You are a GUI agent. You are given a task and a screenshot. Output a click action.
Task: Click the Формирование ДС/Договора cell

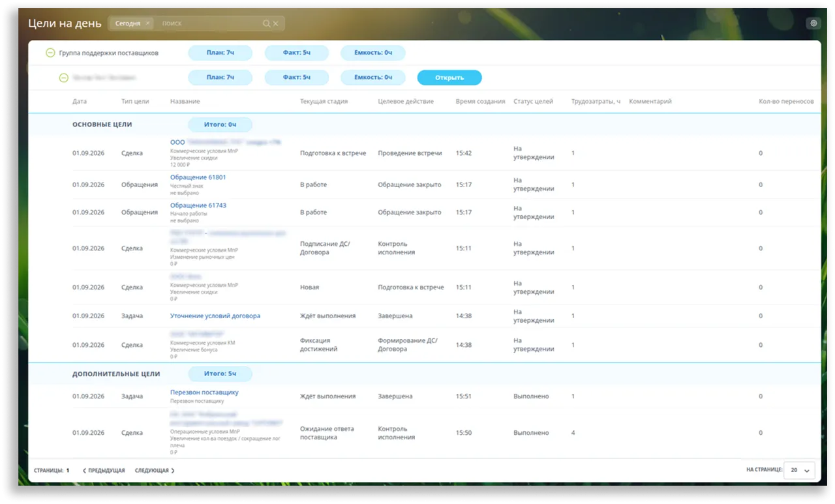[x=408, y=345]
